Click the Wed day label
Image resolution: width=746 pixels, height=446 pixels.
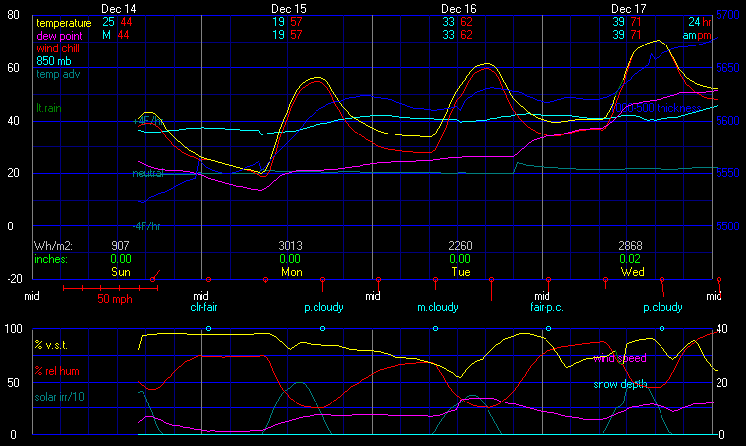point(631,271)
